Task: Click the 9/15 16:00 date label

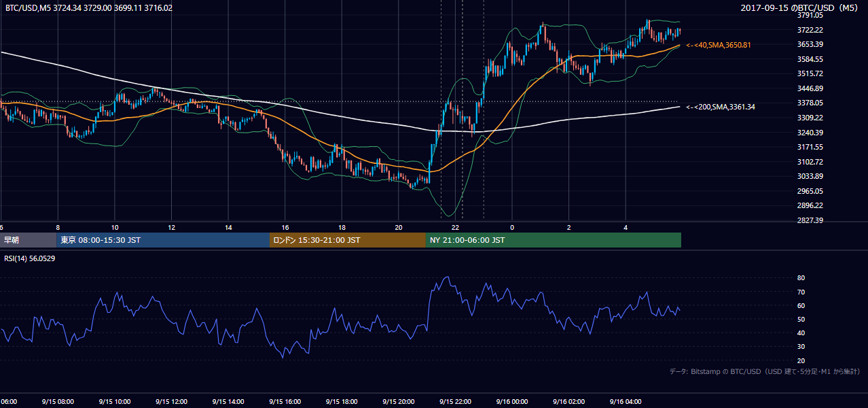Action: (285, 402)
